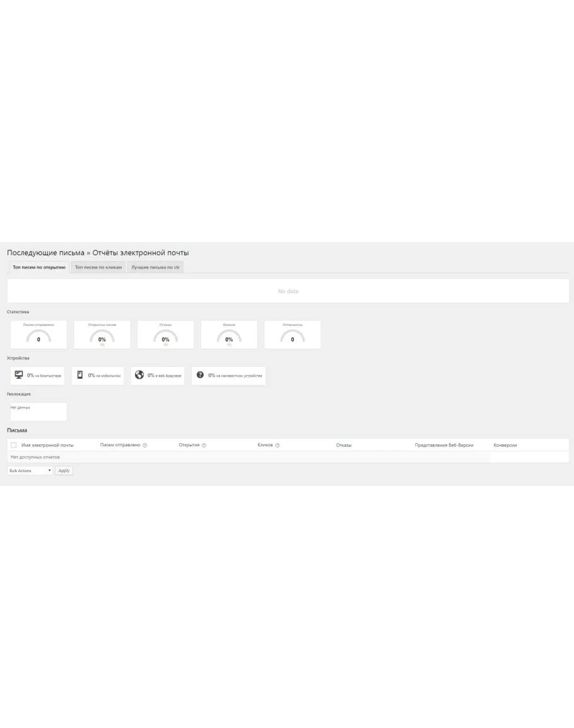Click the mobile phone device icon
Screen dimensions: 574x728
(80, 375)
